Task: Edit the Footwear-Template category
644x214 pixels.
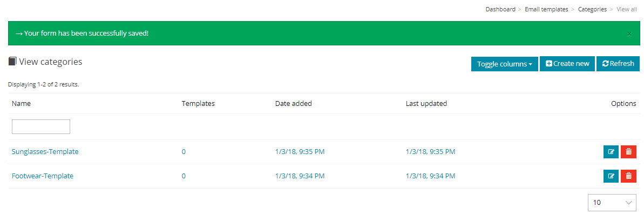Action: [611, 176]
